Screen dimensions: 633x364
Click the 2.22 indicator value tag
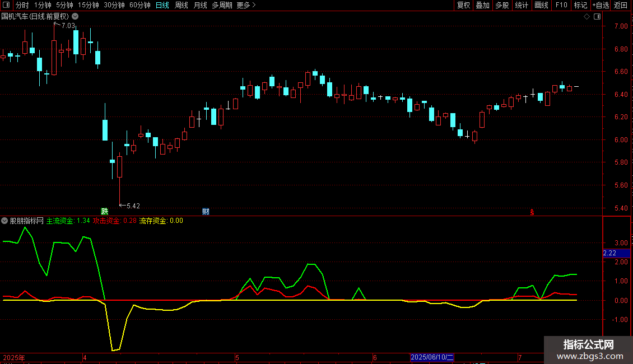coord(616,253)
